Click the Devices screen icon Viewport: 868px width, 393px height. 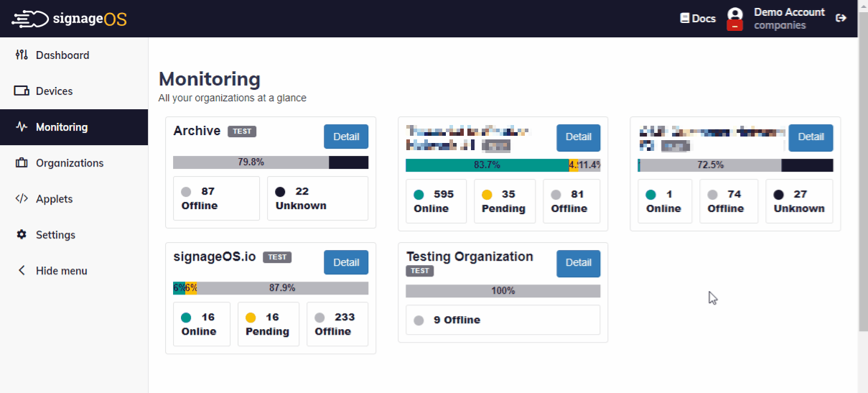[x=22, y=91]
